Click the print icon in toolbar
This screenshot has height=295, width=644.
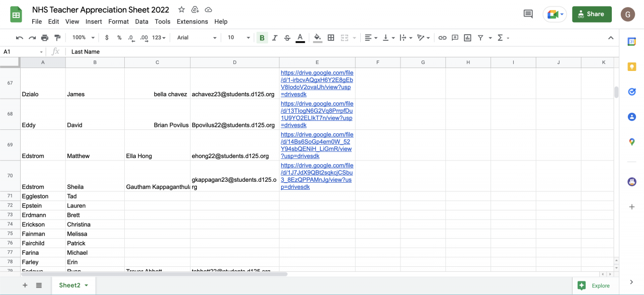point(45,38)
